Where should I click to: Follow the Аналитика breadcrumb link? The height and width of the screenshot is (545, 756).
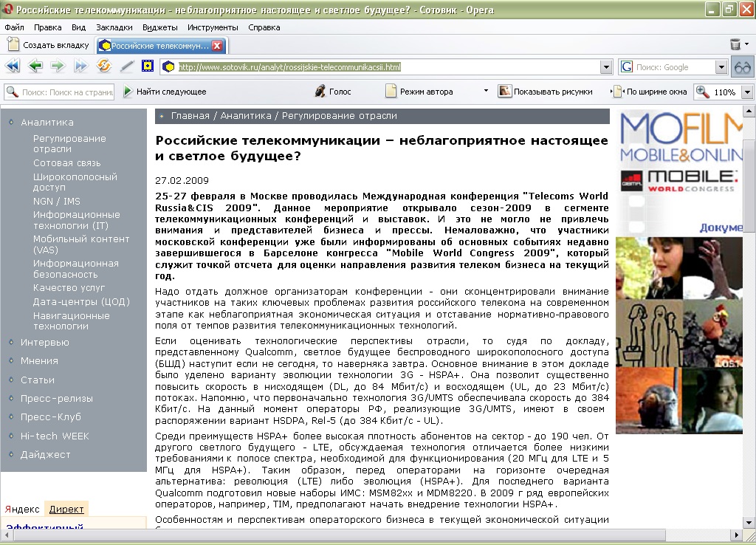[x=246, y=116]
